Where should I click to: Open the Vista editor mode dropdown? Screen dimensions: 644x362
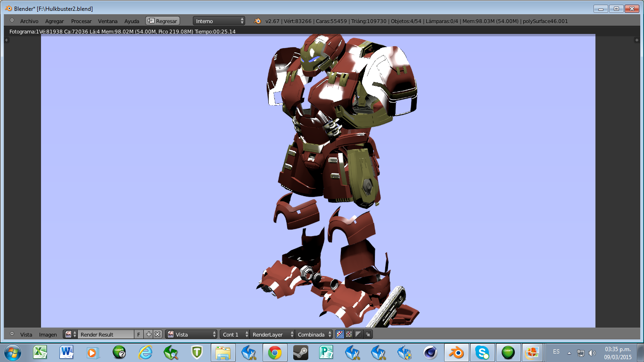point(191,334)
